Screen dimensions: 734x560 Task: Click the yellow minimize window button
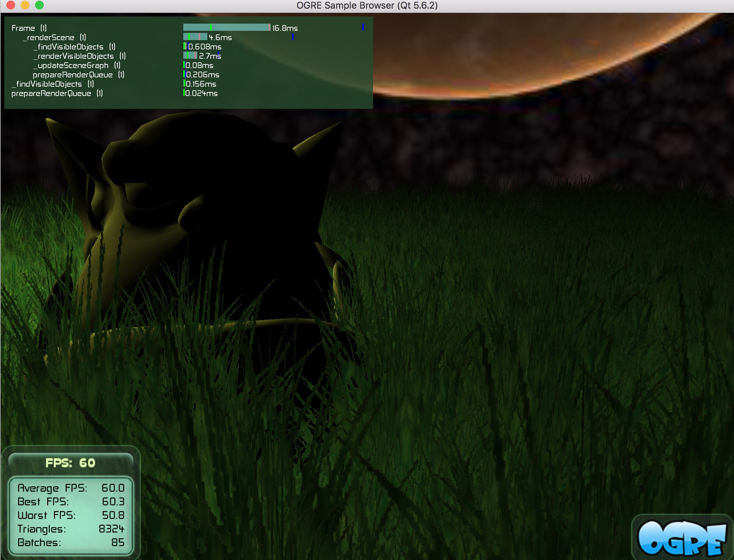click(25, 5)
